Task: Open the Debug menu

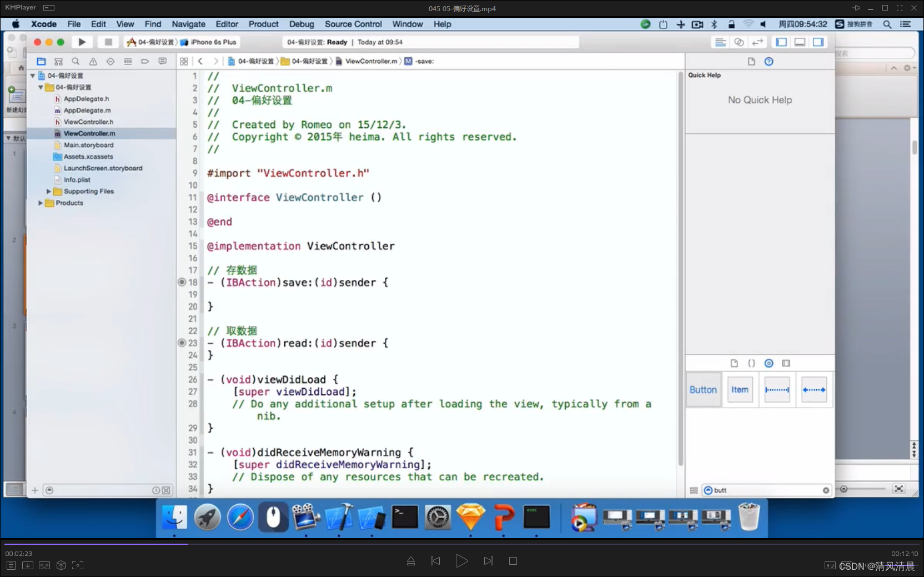Action: tap(302, 24)
